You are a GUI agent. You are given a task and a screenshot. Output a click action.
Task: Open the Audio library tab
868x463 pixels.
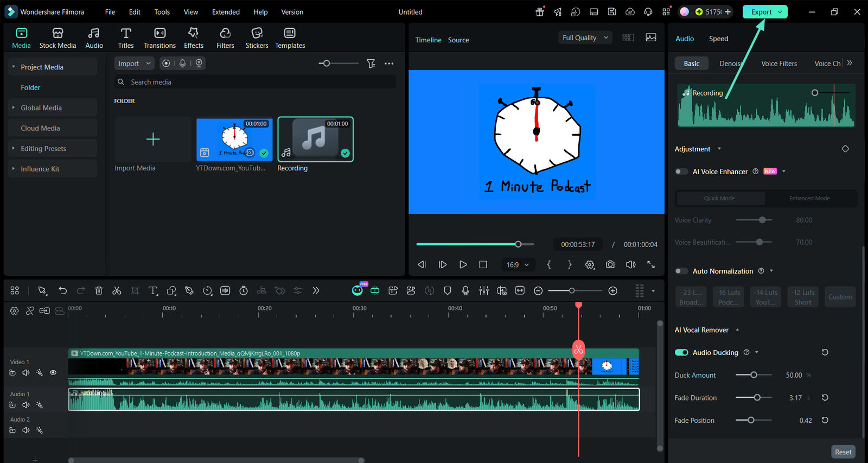pyautogui.click(x=94, y=39)
